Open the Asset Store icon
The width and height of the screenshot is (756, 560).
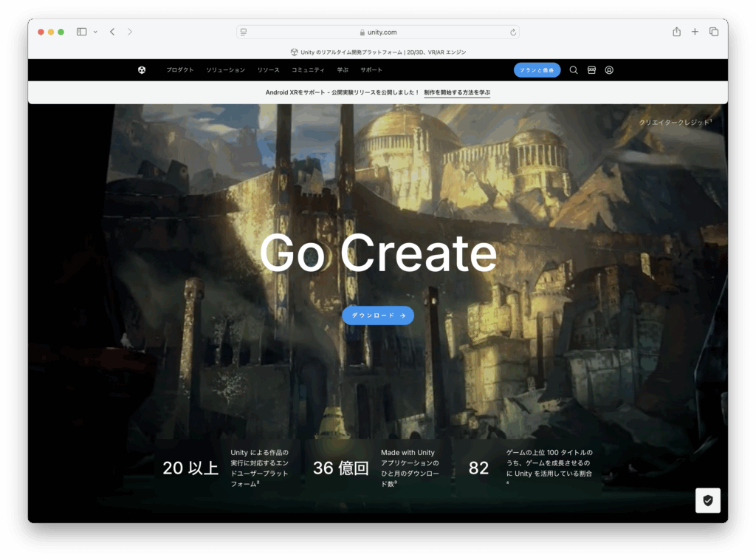coord(591,70)
